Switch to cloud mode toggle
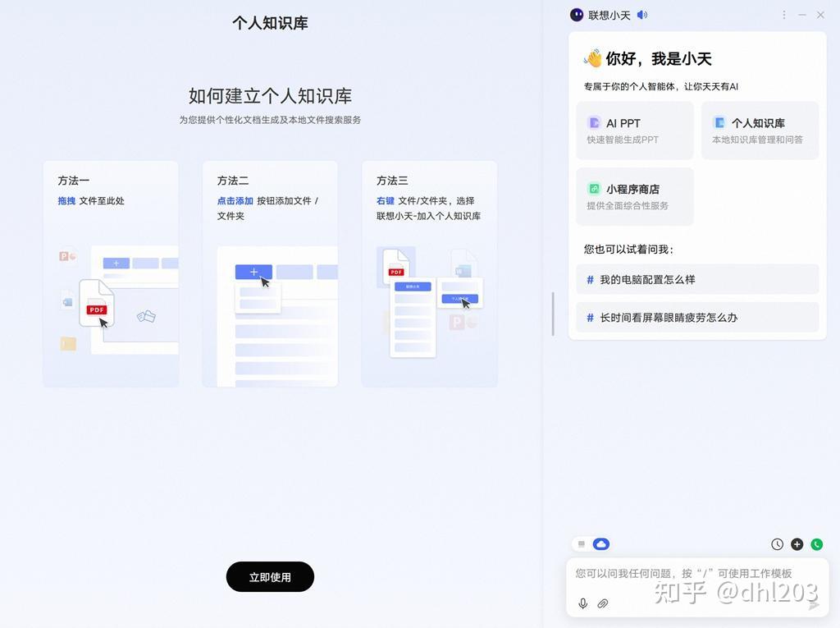This screenshot has height=628, width=840. (x=601, y=544)
